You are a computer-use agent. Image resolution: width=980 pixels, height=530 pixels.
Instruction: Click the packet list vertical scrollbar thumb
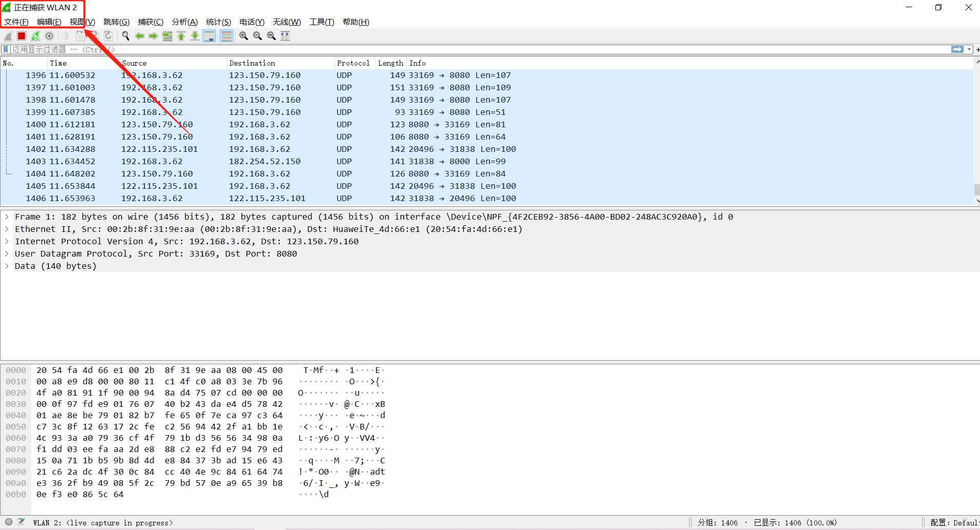point(977,189)
